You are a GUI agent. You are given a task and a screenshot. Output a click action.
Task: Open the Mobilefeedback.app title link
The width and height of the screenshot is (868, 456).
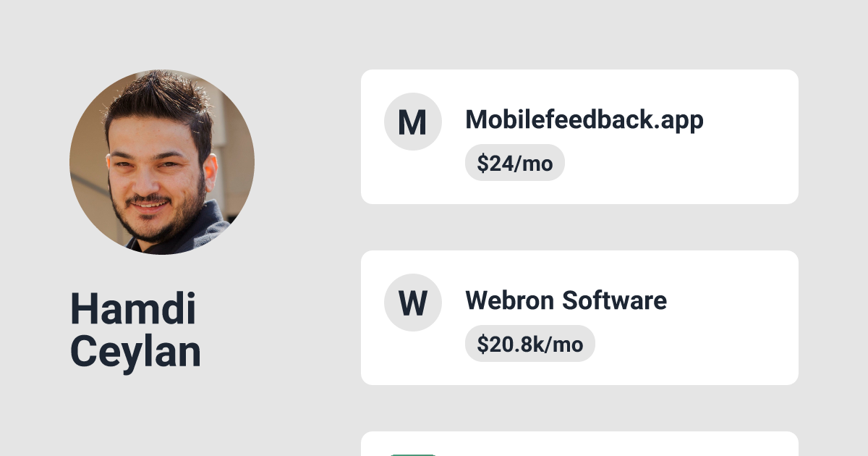tap(584, 119)
